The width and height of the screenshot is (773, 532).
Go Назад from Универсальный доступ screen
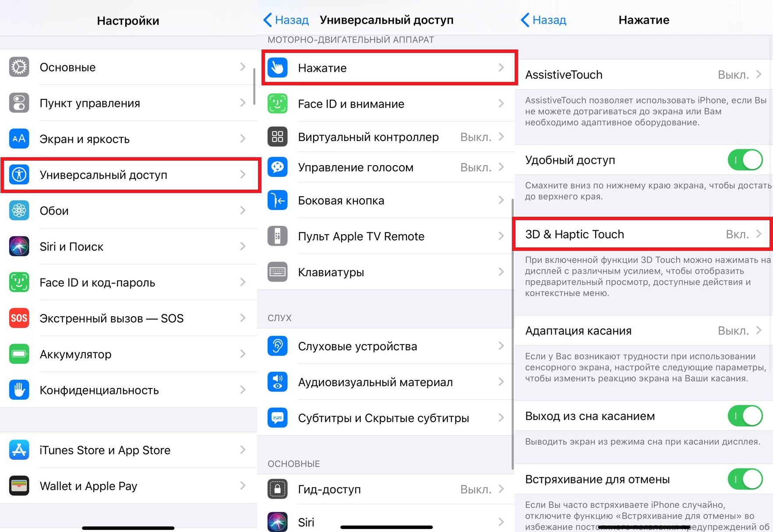pos(286,20)
